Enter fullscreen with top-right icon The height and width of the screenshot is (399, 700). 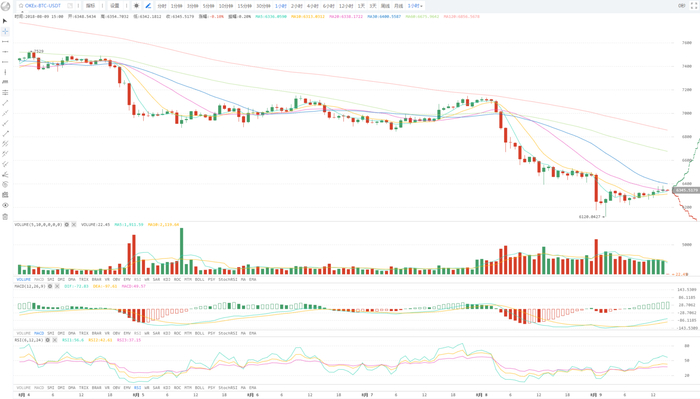(694, 6)
